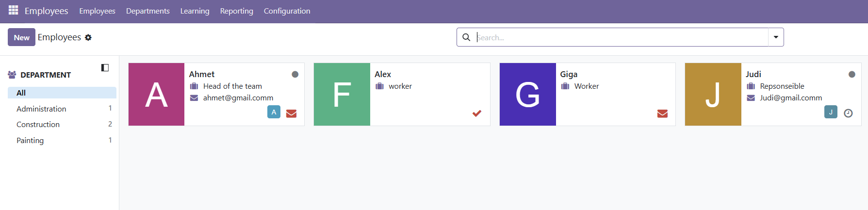The image size is (868, 210).
Task: Click the envelope activity icon on Giga's card
Action: tap(662, 113)
